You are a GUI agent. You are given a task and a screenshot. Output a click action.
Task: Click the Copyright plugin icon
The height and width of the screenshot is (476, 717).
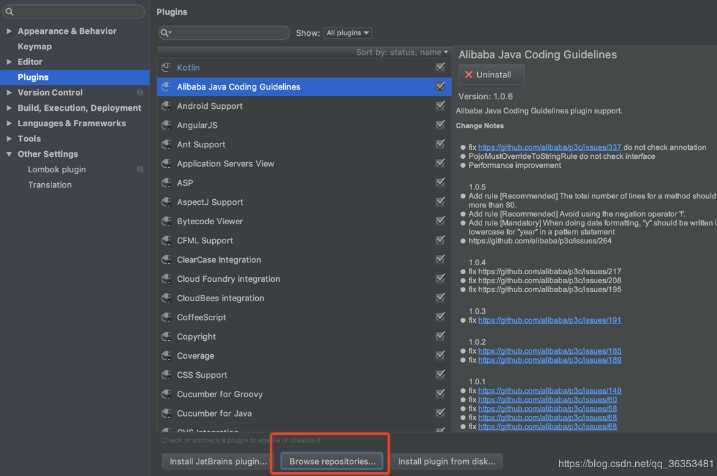pyautogui.click(x=166, y=336)
